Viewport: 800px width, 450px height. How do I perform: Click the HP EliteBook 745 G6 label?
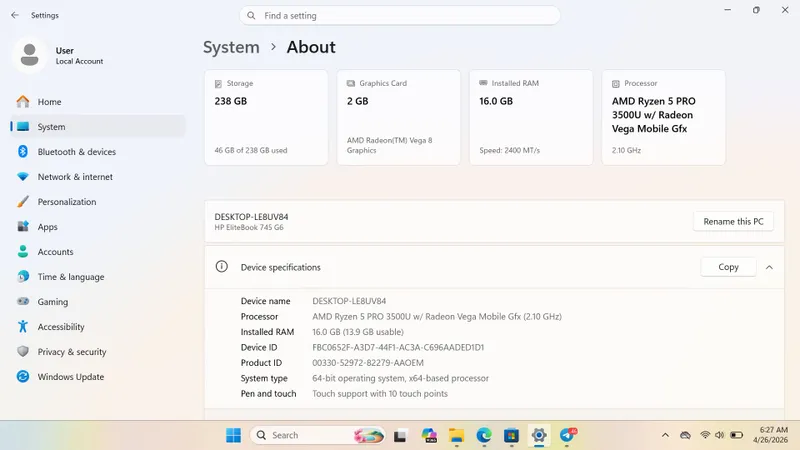click(x=249, y=228)
